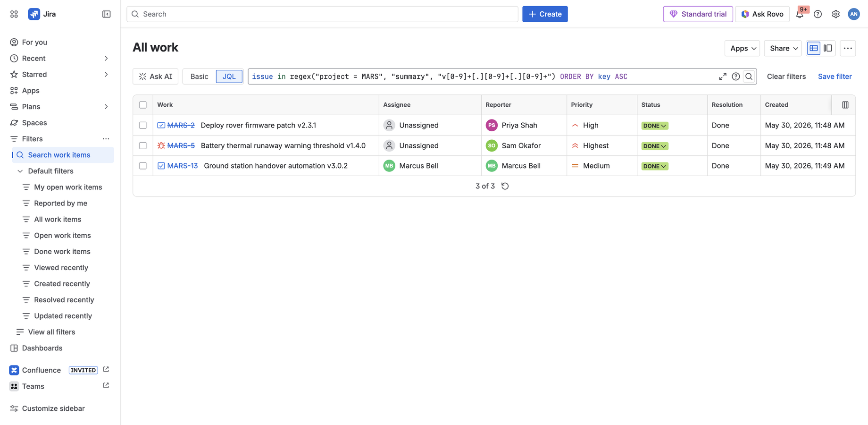Click the Standard trial button
This screenshot has height=425, width=868.
[698, 14]
